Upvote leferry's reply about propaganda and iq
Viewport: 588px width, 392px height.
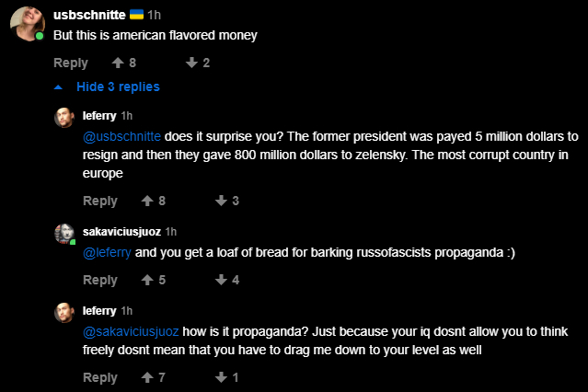[x=147, y=377]
